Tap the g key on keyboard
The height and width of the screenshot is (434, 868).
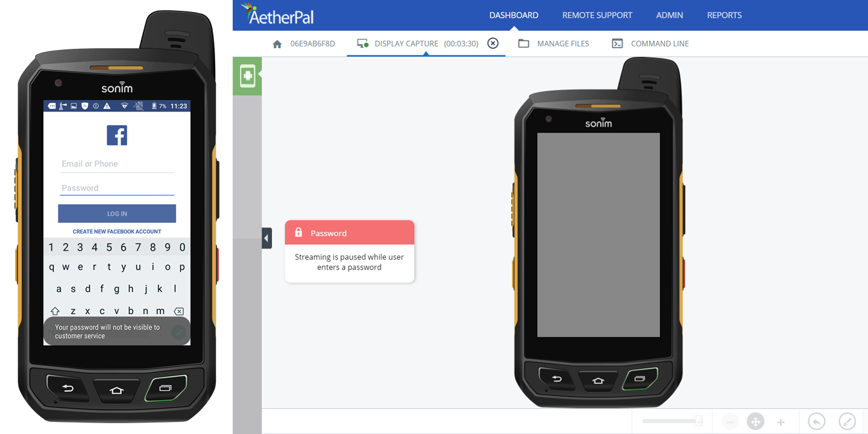[x=116, y=289]
